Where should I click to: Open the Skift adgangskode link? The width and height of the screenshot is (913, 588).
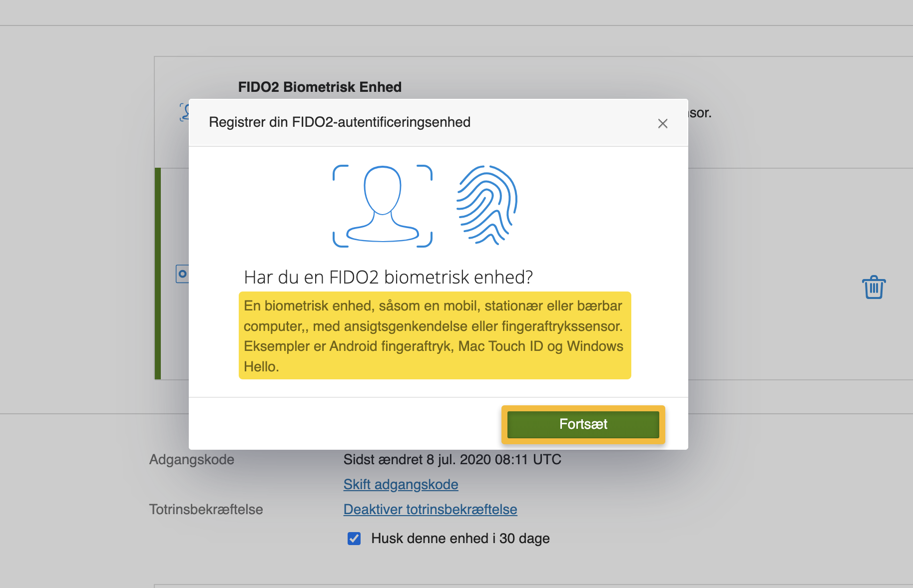pyautogui.click(x=400, y=484)
